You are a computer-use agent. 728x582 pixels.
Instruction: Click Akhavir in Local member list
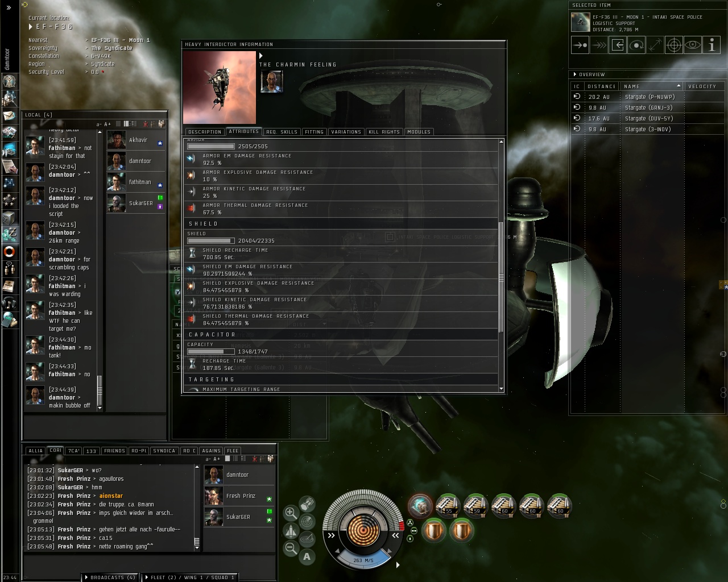point(136,140)
